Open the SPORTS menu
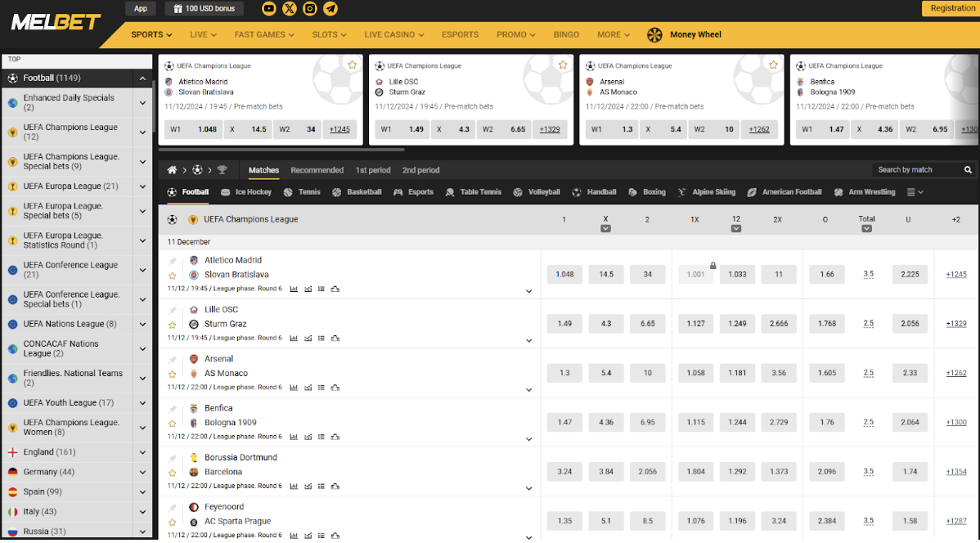The width and height of the screenshot is (980, 543). [x=151, y=35]
